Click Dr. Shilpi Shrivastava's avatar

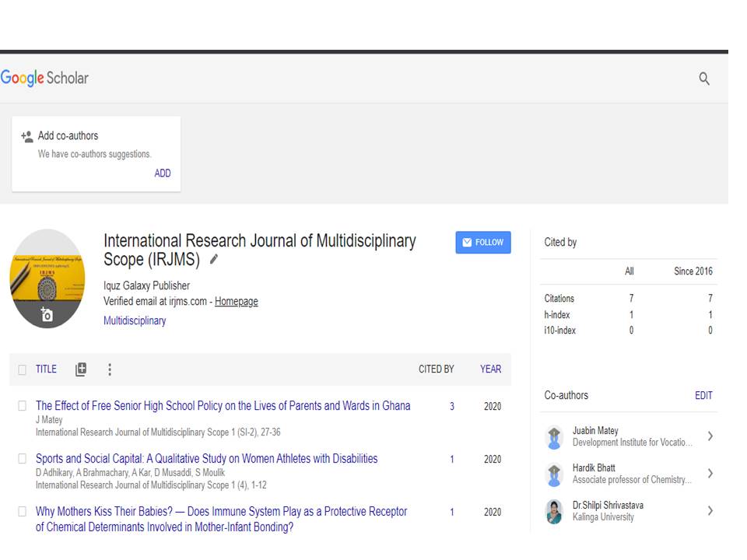[554, 512]
